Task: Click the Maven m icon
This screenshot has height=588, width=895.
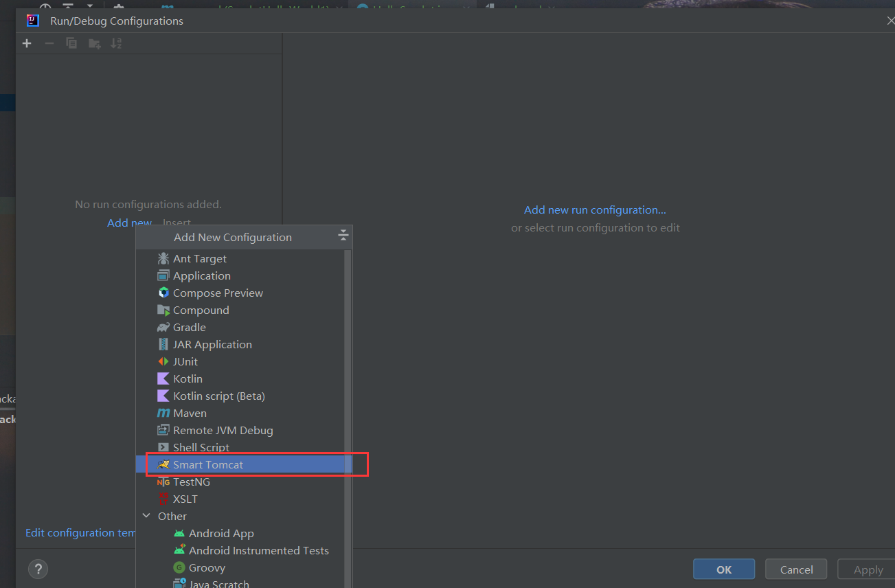Action: [x=163, y=413]
